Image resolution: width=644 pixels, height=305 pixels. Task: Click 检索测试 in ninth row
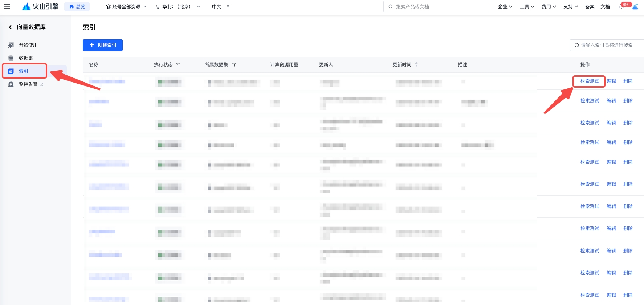(x=590, y=251)
